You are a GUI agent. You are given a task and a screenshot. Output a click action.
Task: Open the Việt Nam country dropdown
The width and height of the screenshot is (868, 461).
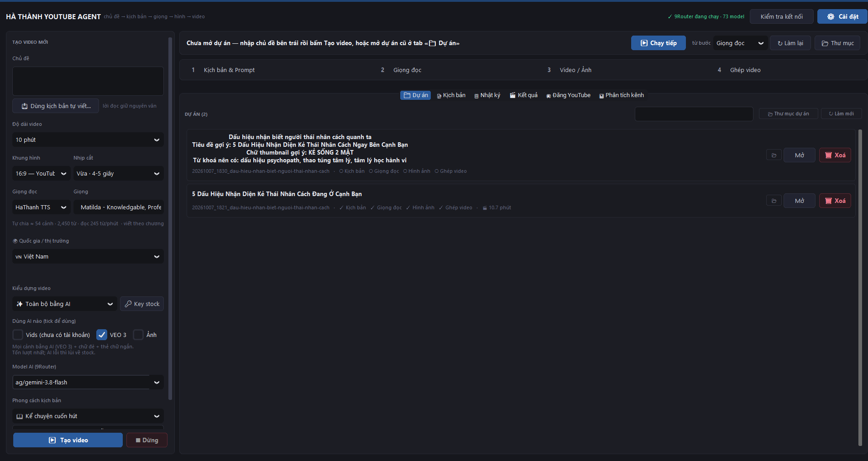point(88,256)
